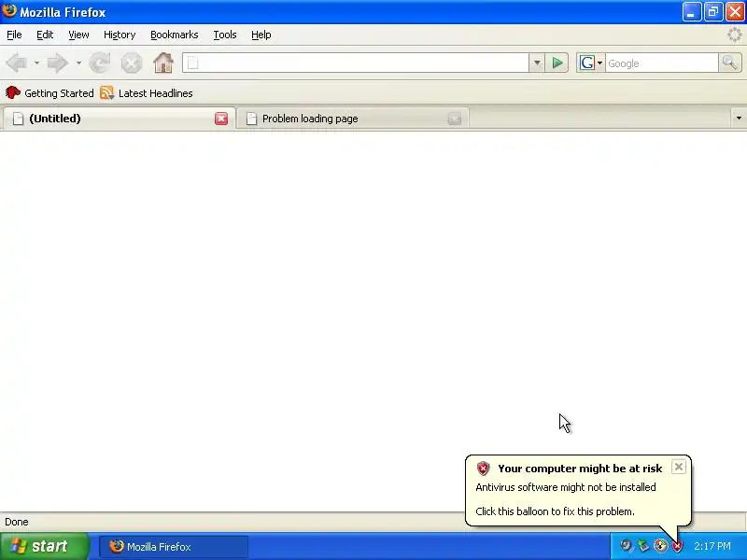Screen dimensions: 747x560
Task: Open the Windows start menu
Action: pyautogui.click(x=45, y=546)
